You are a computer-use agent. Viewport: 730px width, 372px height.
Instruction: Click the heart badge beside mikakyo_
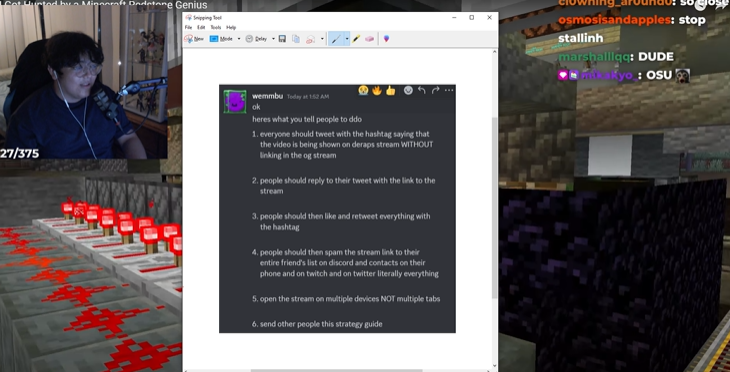pos(562,75)
